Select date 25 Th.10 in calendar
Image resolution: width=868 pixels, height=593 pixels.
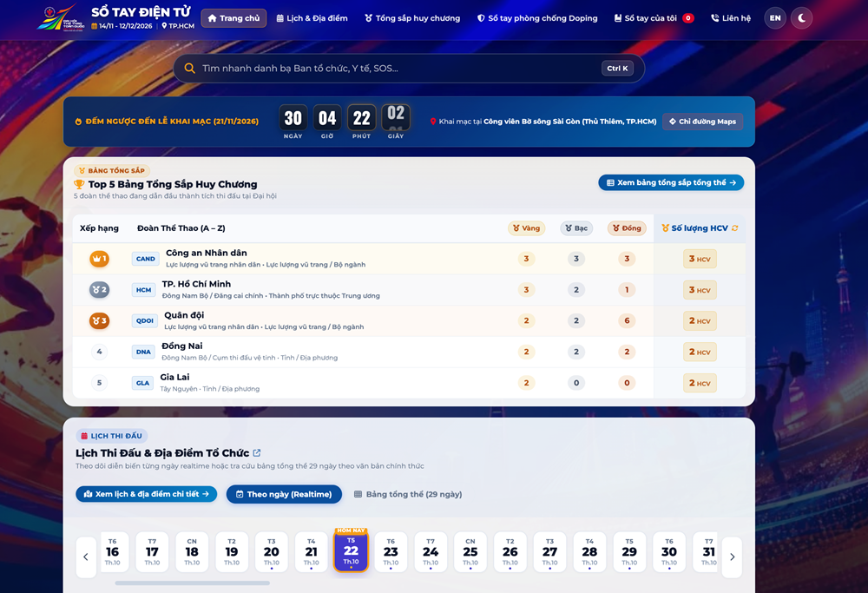pyautogui.click(x=470, y=551)
